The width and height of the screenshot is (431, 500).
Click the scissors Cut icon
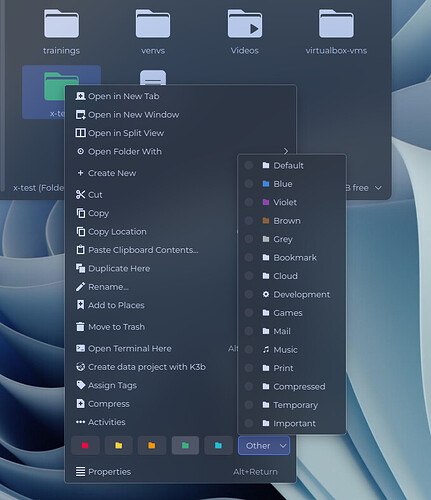click(80, 195)
